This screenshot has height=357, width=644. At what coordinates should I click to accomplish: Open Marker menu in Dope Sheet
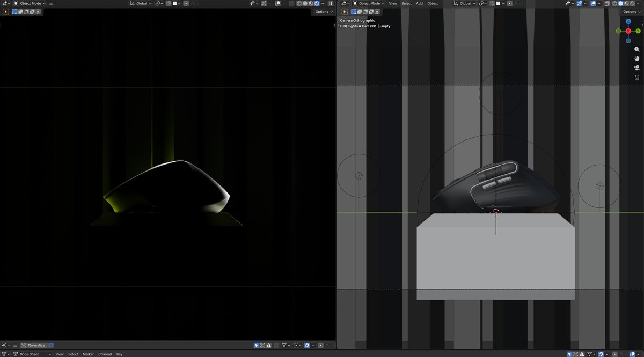click(x=88, y=354)
